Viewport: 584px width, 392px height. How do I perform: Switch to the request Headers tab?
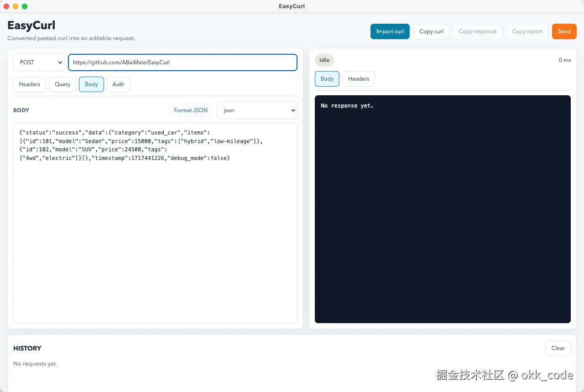click(x=30, y=84)
